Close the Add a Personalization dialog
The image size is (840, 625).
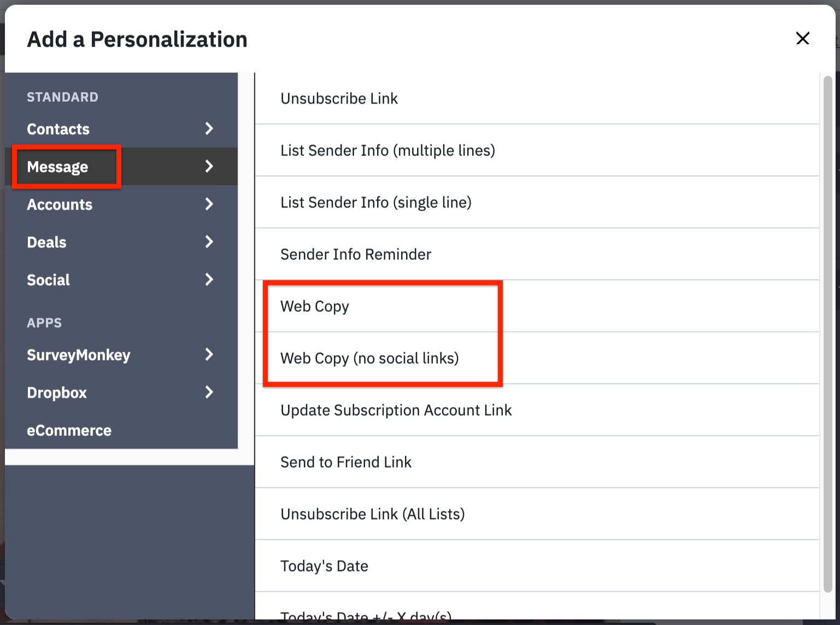(802, 38)
